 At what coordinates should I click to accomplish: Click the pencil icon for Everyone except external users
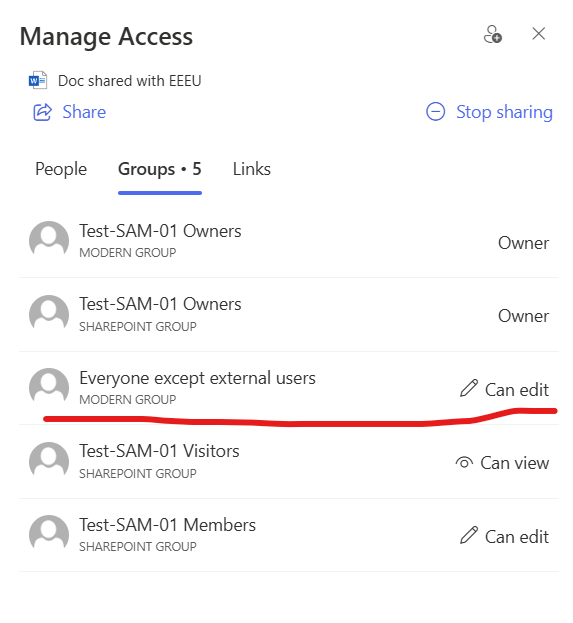(469, 389)
